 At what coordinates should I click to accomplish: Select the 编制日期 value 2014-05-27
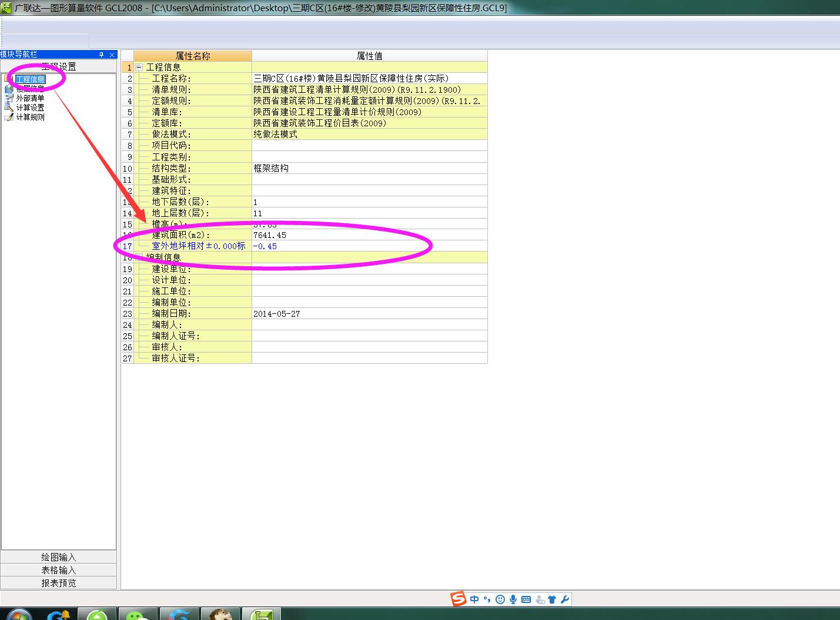click(370, 313)
